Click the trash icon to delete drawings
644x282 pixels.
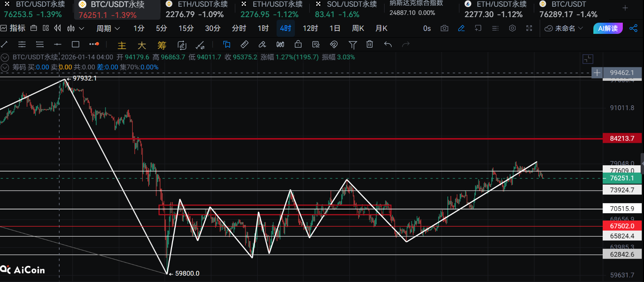point(369,45)
